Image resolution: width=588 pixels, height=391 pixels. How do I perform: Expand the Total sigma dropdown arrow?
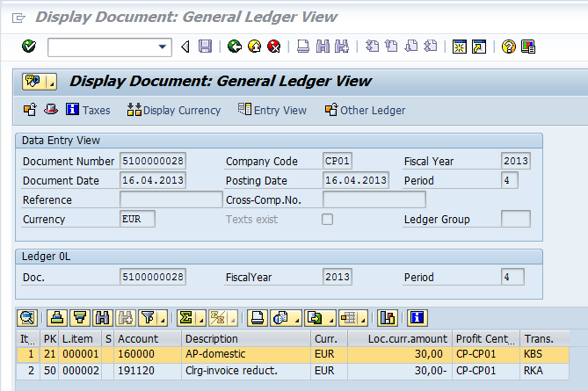coord(201,318)
